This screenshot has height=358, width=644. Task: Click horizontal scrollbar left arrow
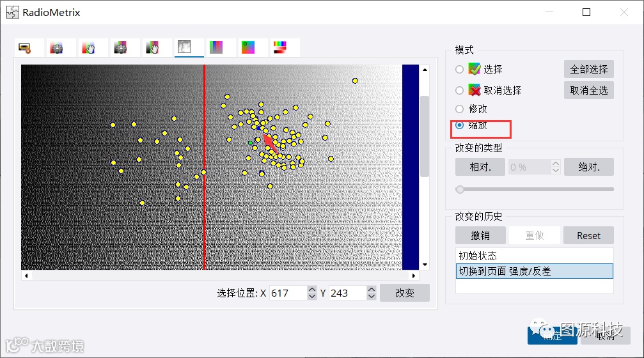pos(26,276)
